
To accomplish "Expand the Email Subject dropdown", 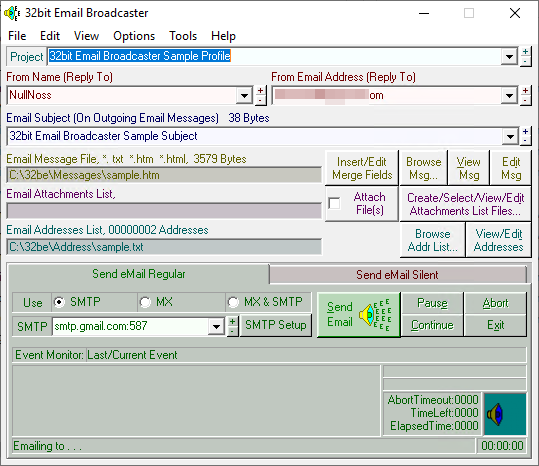I will (x=510, y=137).
